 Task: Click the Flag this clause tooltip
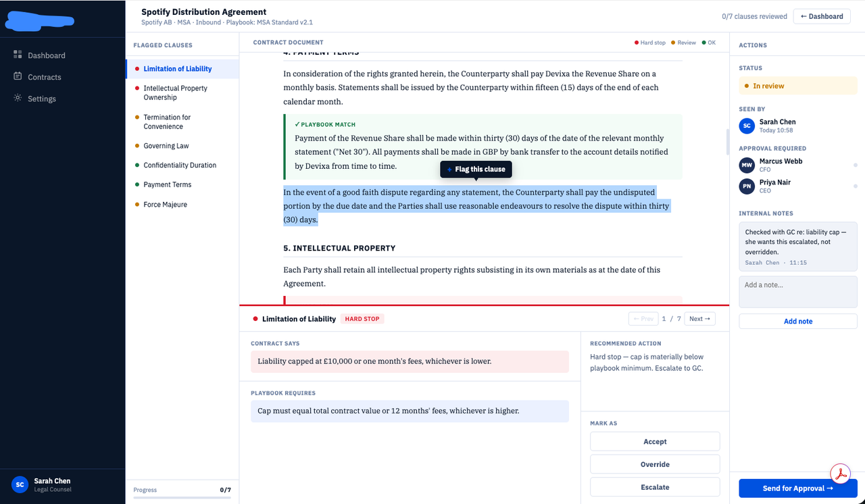click(476, 169)
